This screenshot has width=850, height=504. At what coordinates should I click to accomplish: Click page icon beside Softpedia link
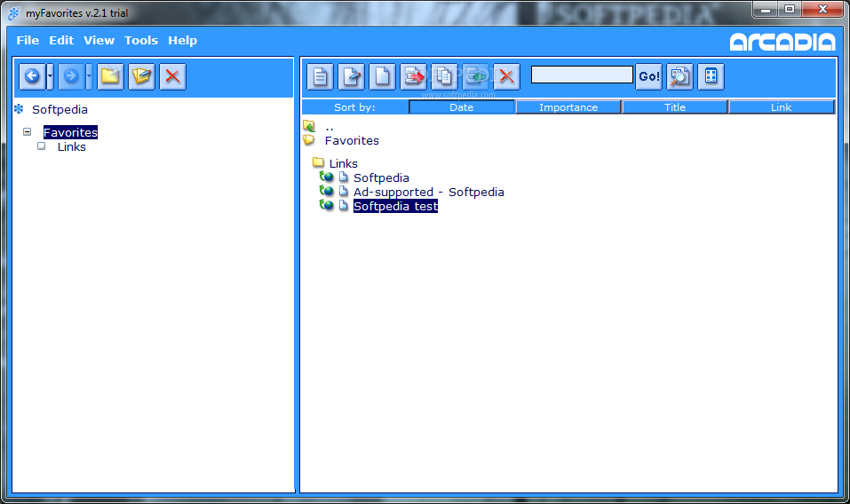(343, 177)
